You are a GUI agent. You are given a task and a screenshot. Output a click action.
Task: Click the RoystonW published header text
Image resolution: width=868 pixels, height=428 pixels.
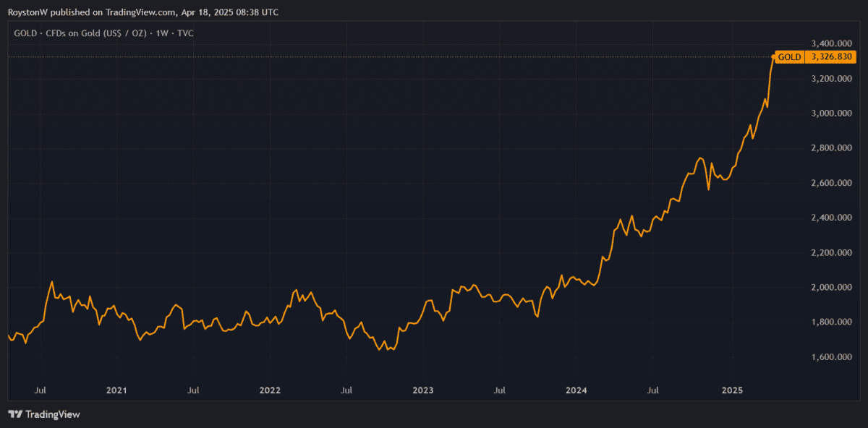(x=142, y=12)
